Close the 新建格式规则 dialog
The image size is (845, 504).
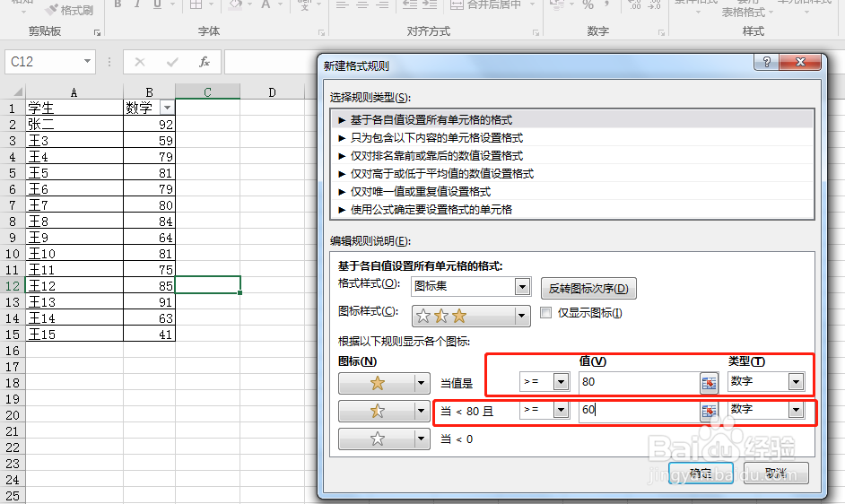[800, 62]
